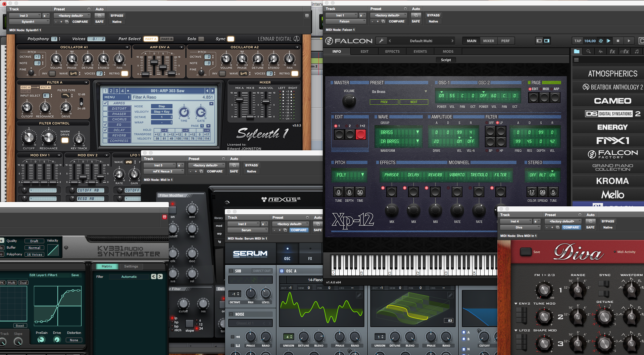Enable Serum SUB oscillator checkbox
Screen dimensions: 644x355
click(x=231, y=271)
